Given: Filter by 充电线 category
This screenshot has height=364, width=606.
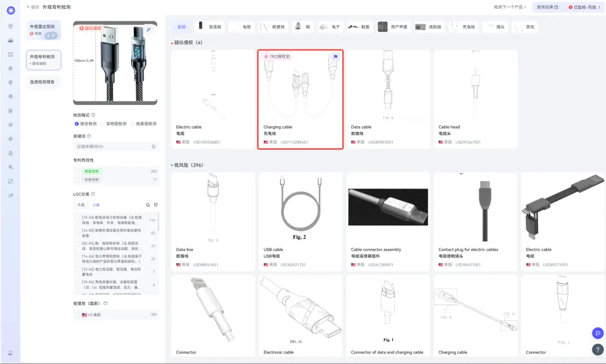Looking at the screenshot, I should click(x=462, y=27).
